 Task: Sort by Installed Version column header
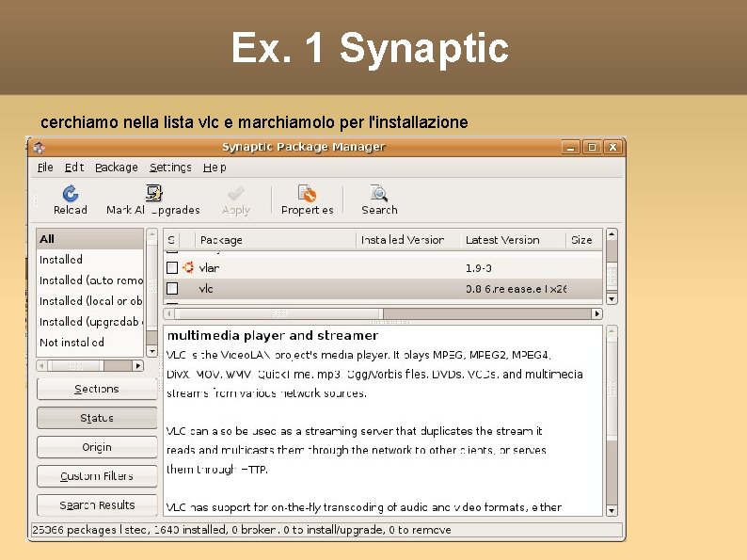[408, 240]
